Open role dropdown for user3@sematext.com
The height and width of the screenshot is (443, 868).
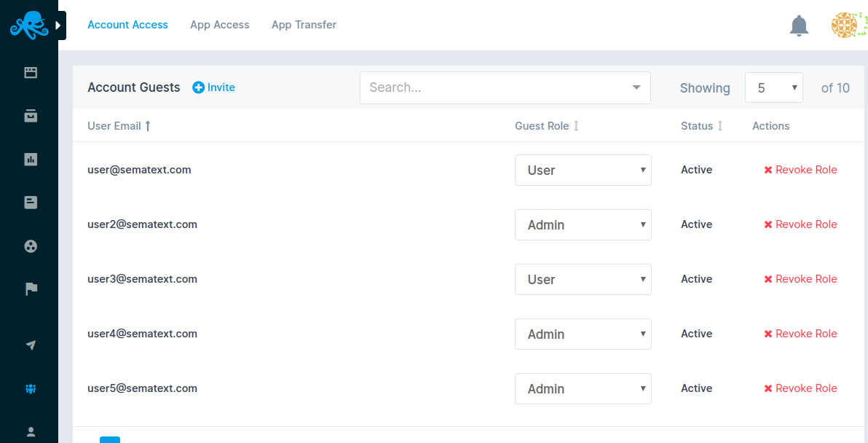pos(583,279)
